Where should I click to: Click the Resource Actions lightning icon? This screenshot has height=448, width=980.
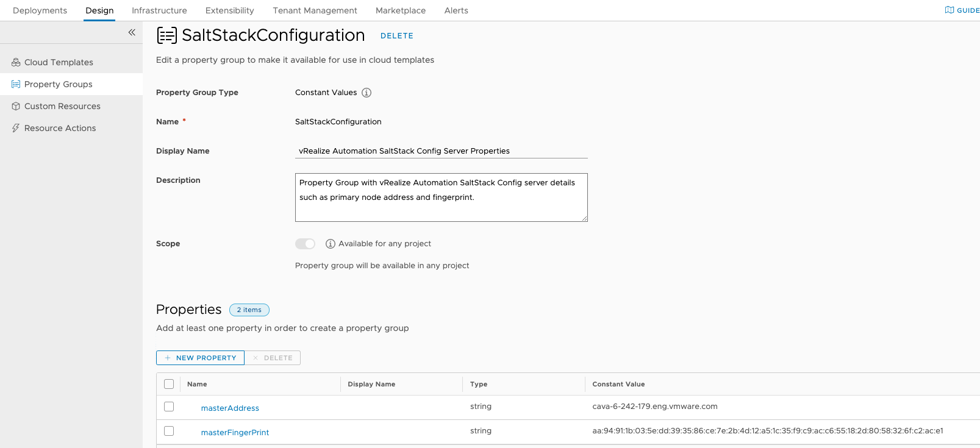pyautogui.click(x=16, y=128)
